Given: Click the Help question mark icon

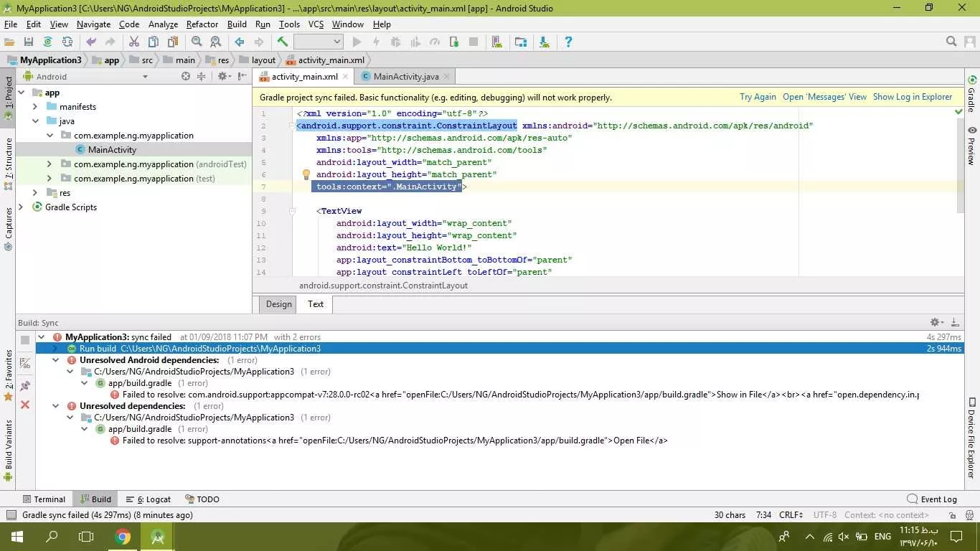Looking at the screenshot, I should coord(568,42).
